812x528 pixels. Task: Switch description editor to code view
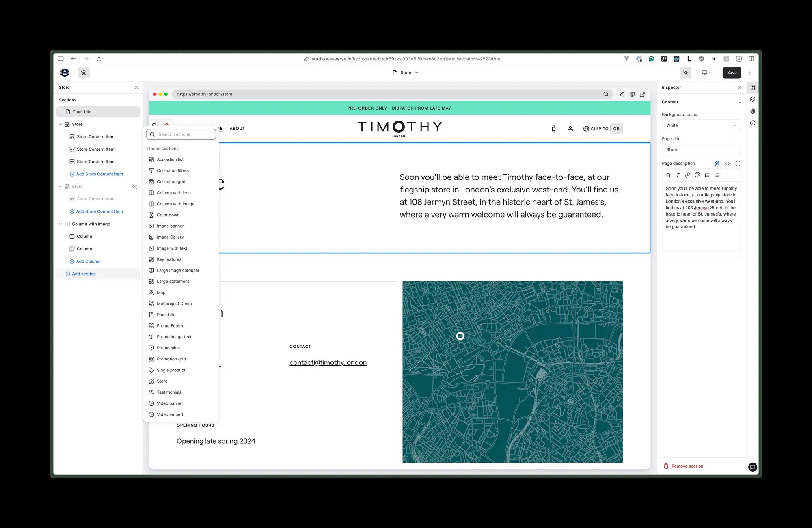pos(727,164)
